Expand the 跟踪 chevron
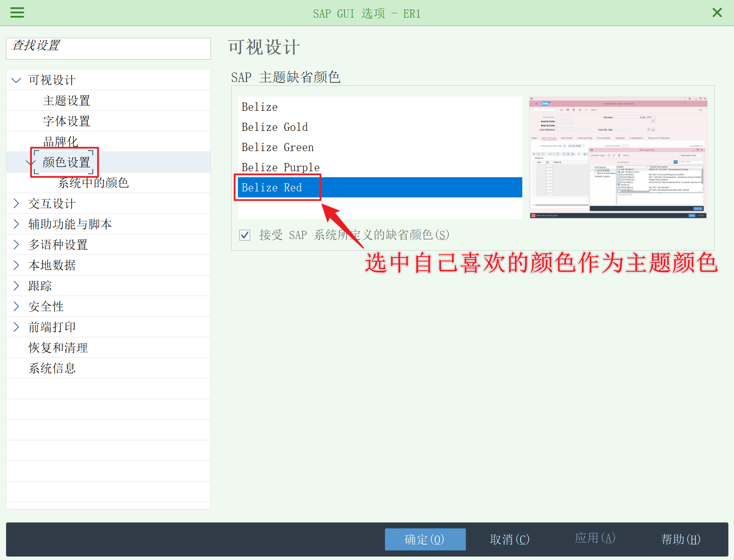The width and height of the screenshot is (734, 560). click(16, 286)
